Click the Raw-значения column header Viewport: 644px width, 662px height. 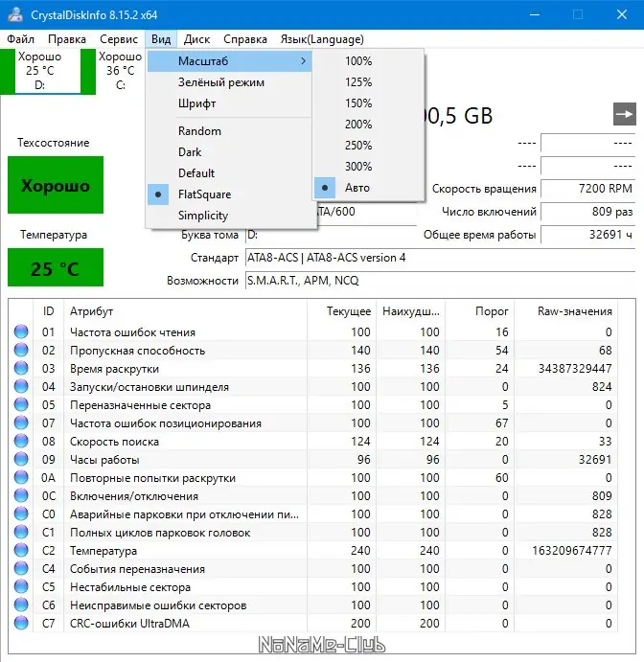coord(566,311)
